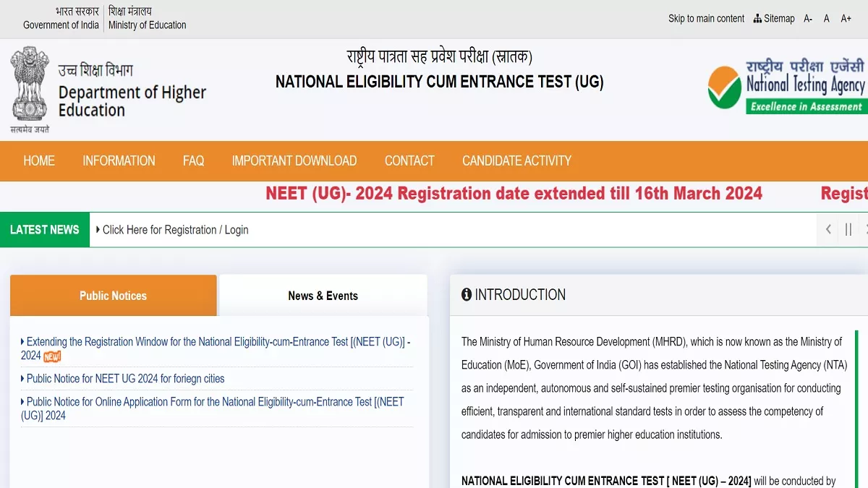
Task: Pause the latest news ticker
Action: pyautogui.click(x=848, y=230)
